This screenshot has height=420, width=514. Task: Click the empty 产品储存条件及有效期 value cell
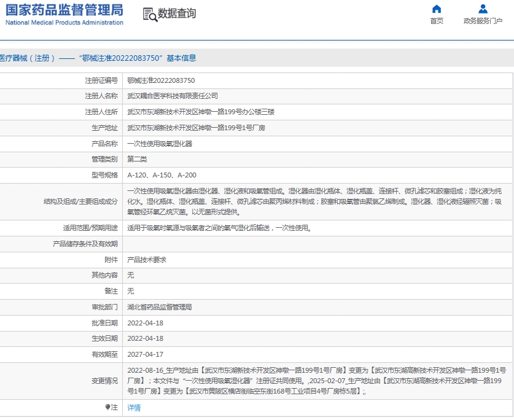pos(317,244)
